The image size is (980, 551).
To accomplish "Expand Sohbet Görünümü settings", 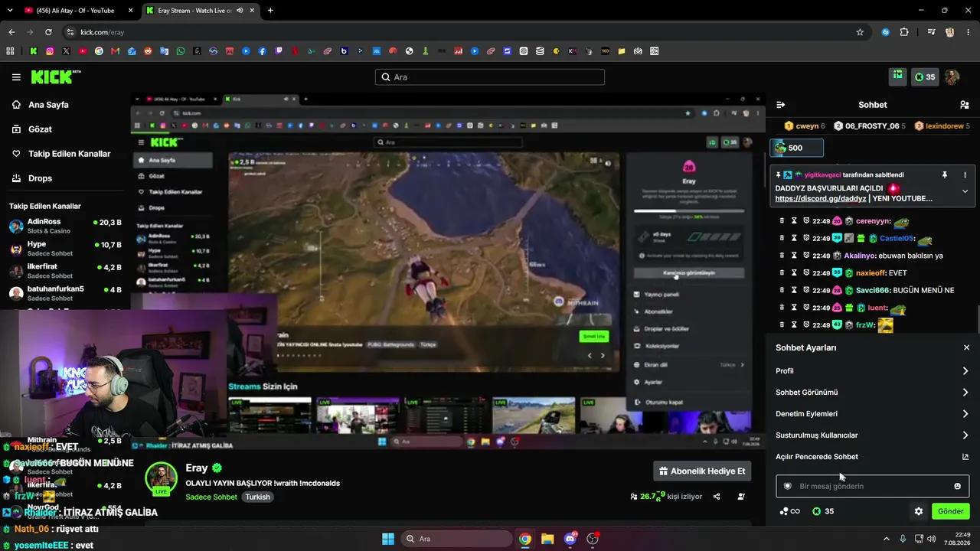I will (x=873, y=393).
